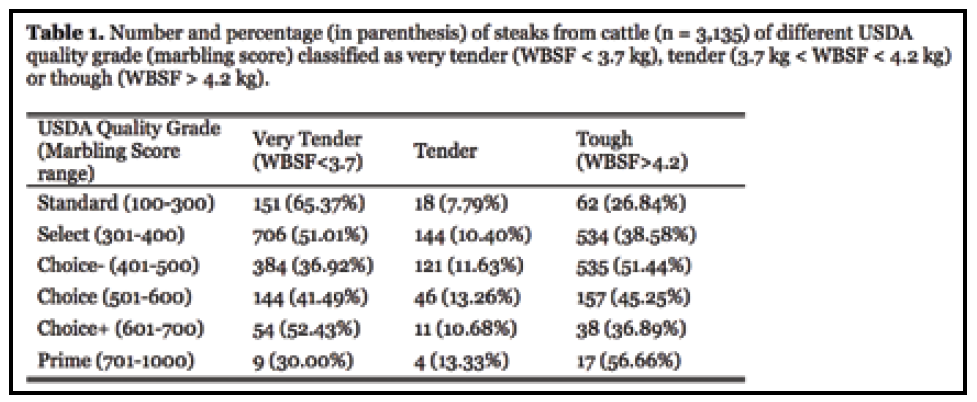The height and width of the screenshot is (402, 977).
Task: Click the cell showing 18 (7.79%)
Action: tap(461, 205)
